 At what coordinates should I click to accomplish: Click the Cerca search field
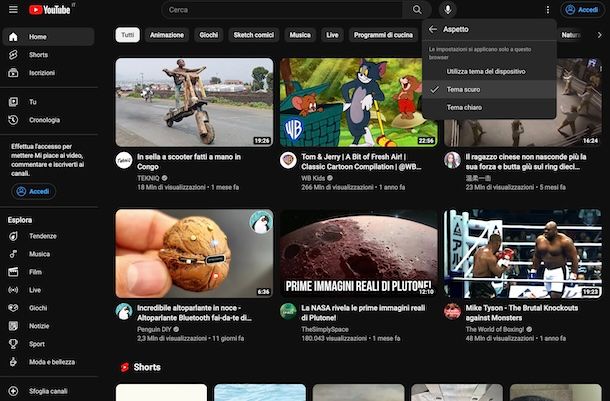(x=282, y=10)
